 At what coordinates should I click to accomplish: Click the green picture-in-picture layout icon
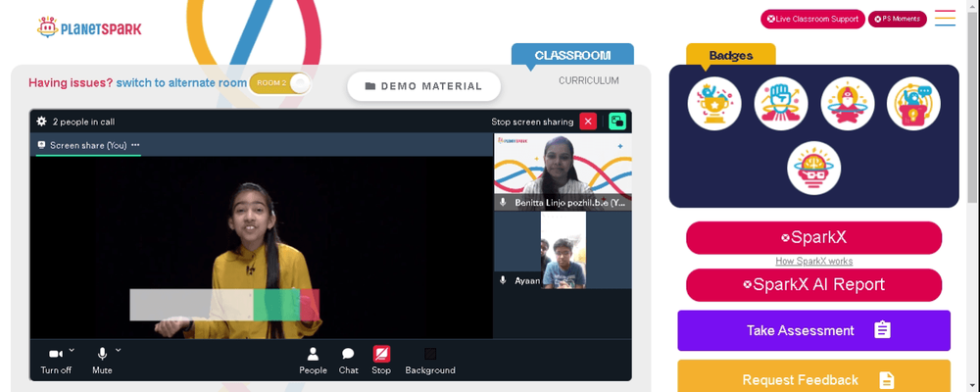617,122
